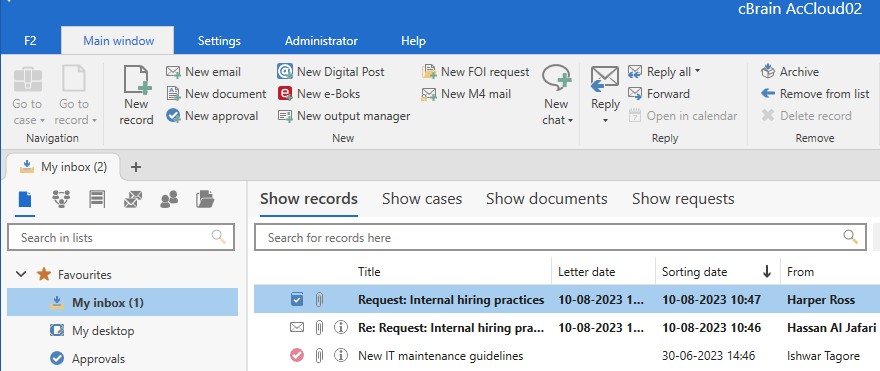Open the F2 tab

tap(30, 41)
